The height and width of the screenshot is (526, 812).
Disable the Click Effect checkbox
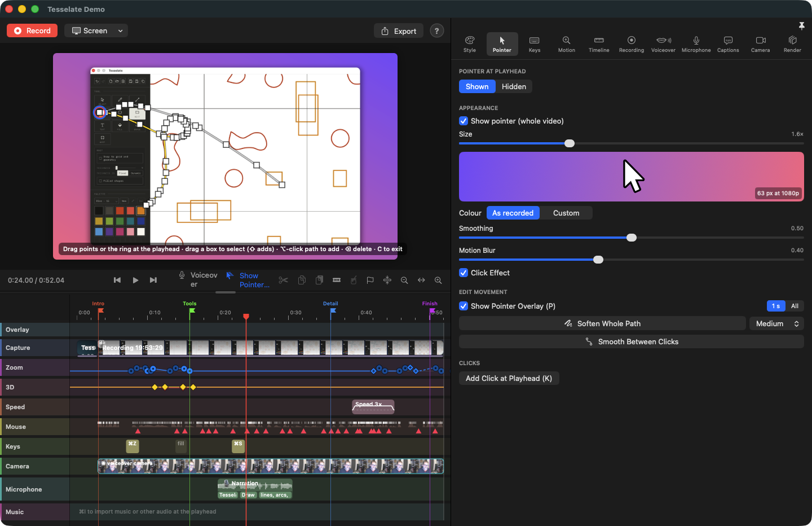click(464, 273)
